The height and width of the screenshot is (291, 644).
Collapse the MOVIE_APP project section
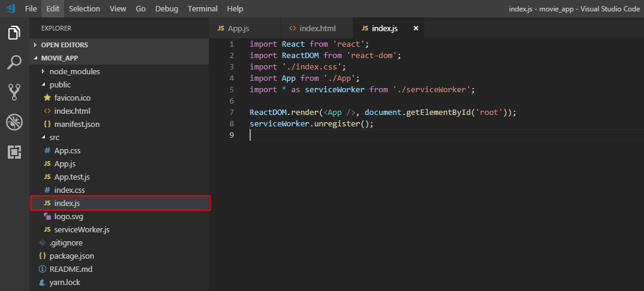click(x=35, y=58)
